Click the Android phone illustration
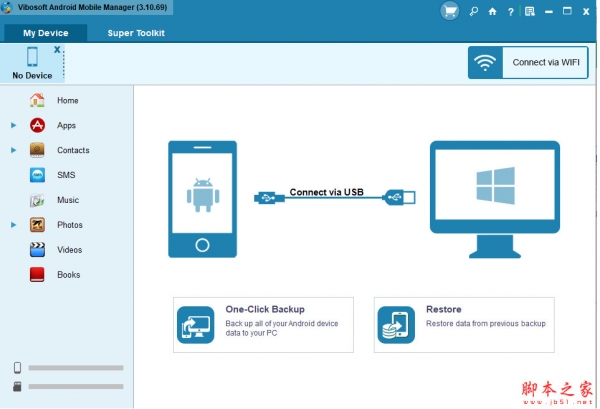 [202, 199]
